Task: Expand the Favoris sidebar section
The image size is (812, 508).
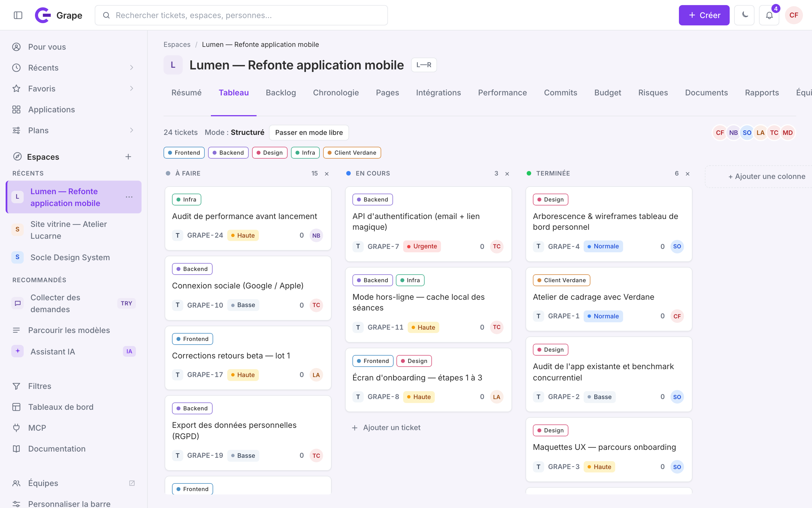Action: pyautogui.click(x=132, y=88)
